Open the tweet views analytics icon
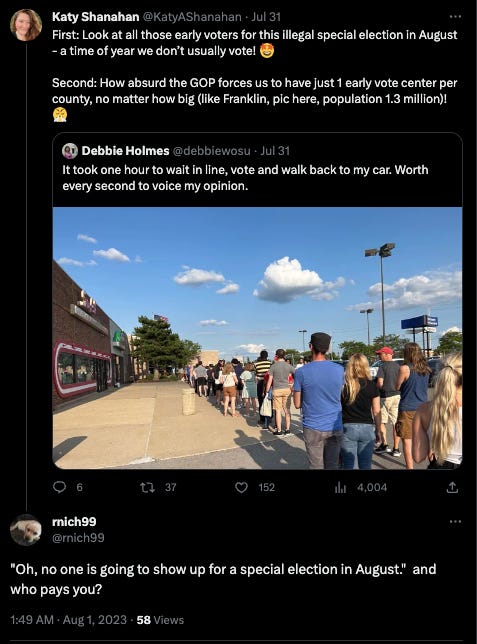The image size is (477, 644). (x=340, y=488)
